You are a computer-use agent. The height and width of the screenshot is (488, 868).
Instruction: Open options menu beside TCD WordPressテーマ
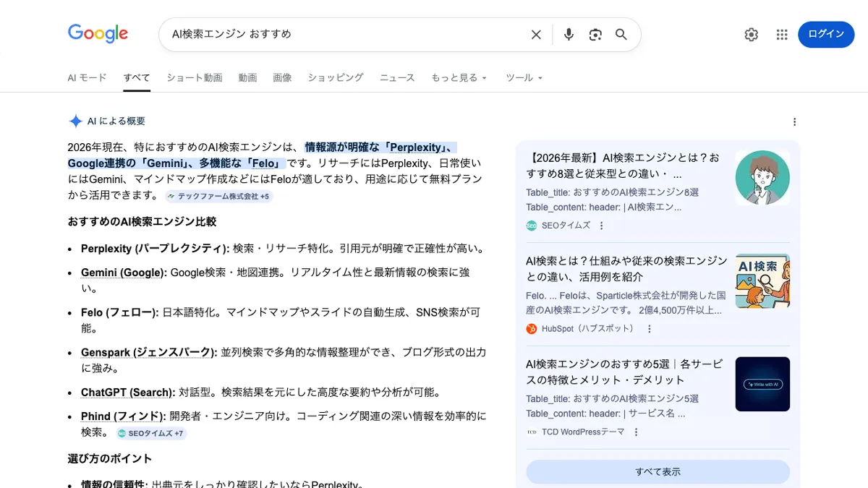(x=636, y=432)
